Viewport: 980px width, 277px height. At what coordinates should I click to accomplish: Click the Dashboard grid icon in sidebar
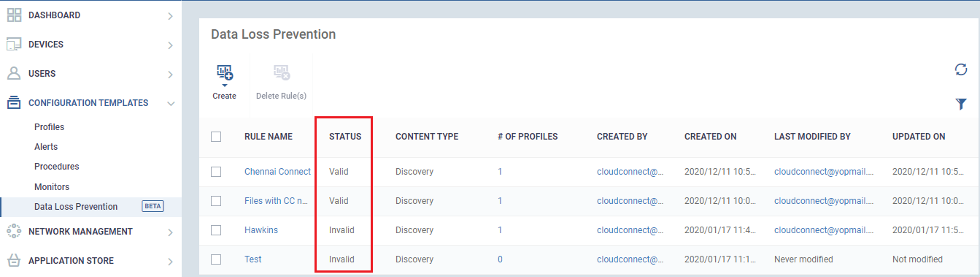(13, 15)
